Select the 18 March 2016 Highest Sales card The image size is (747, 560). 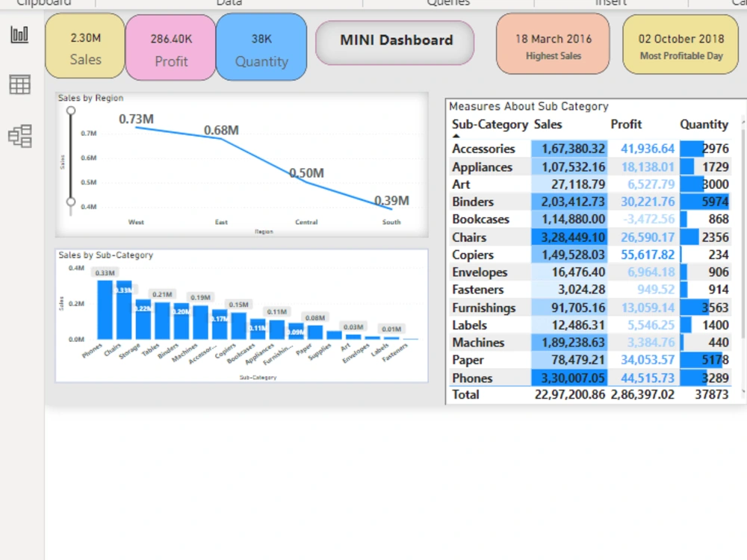[553, 44]
